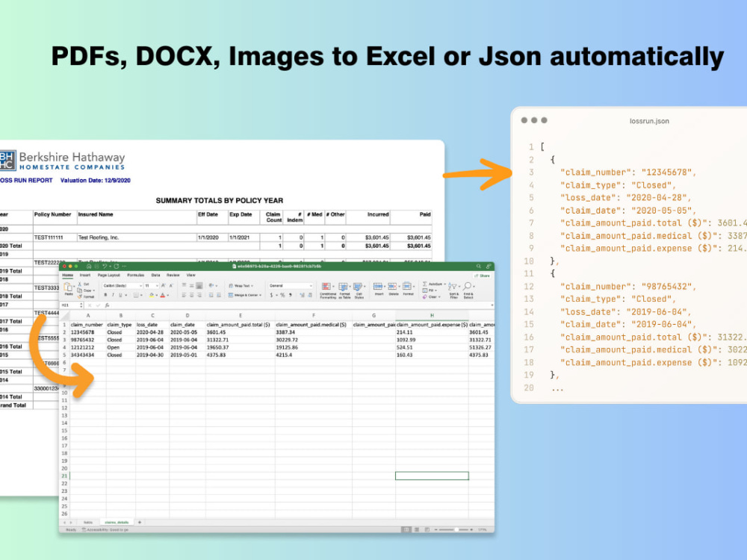
Task: Expand the currency format dropdown arrow
Action: point(277,295)
